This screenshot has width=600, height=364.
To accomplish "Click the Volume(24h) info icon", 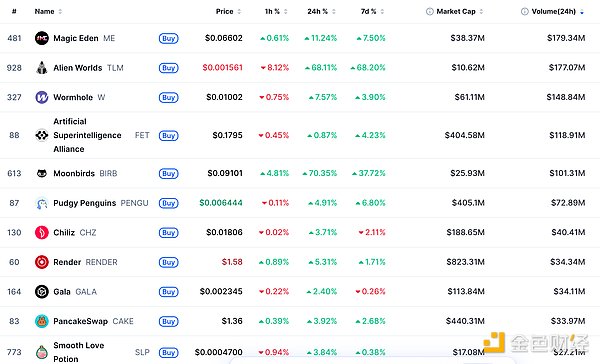I will coord(525,11).
